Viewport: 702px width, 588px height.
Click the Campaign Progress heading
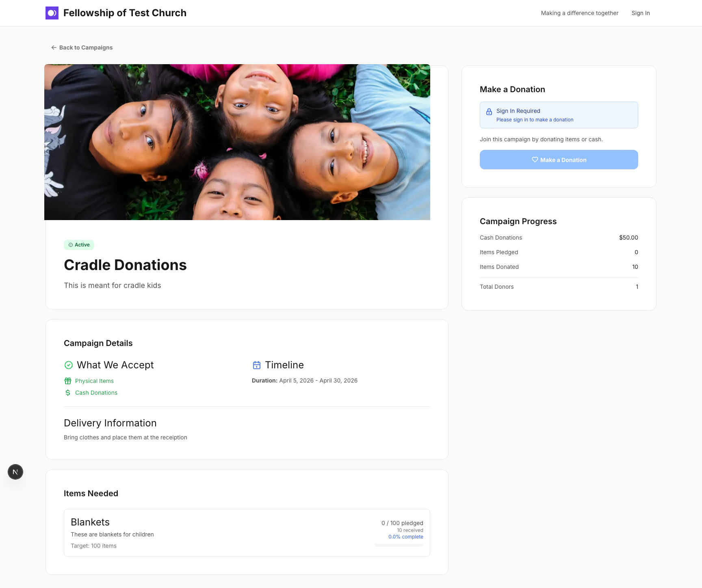[518, 221]
